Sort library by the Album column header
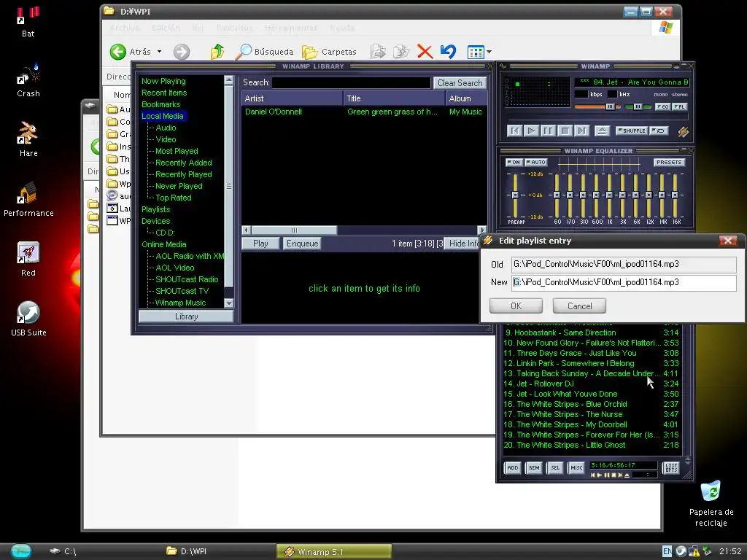 466,98
